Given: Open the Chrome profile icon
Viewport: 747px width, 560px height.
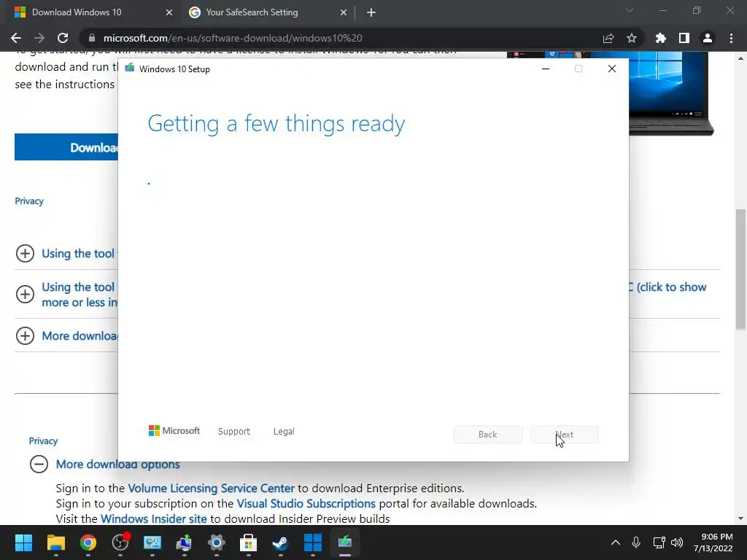Looking at the screenshot, I should pos(708,38).
